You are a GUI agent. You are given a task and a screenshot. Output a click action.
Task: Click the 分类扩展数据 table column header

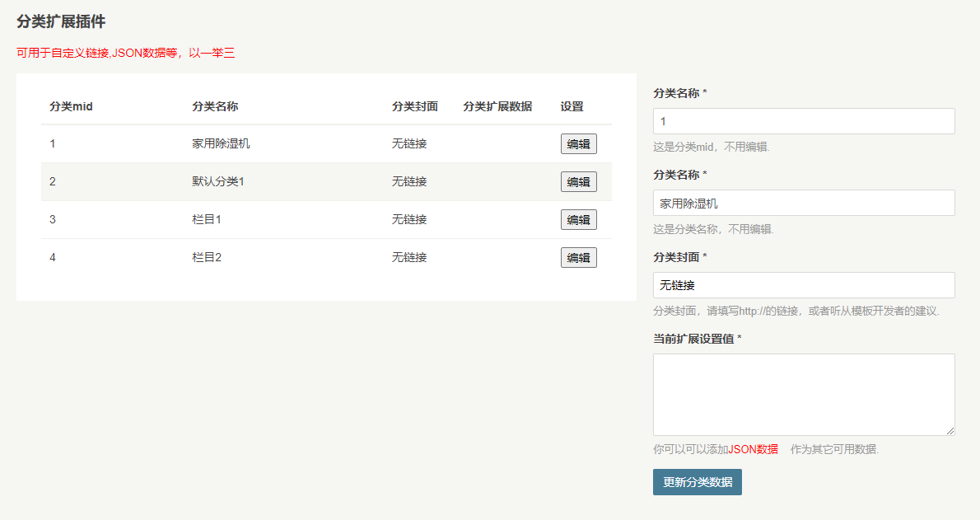point(497,106)
